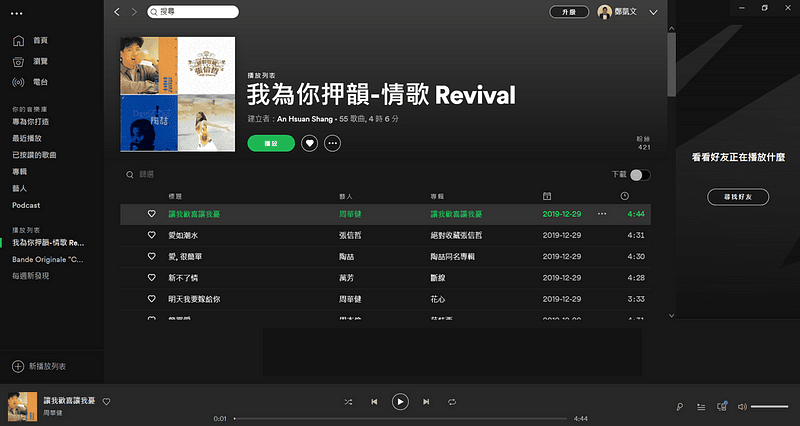Skip to the next track
This screenshot has height=426, width=800.
click(426, 402)
